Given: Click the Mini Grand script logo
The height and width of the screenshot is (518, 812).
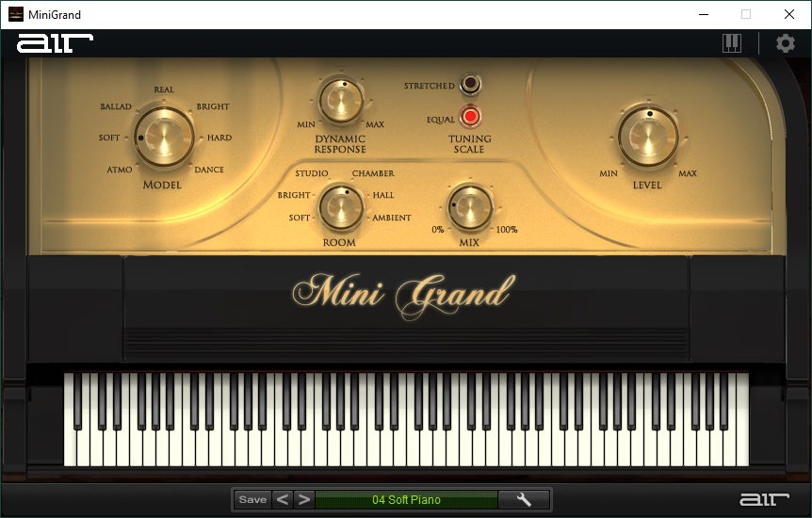Looking at the screenshot, I should pos(404,296).
